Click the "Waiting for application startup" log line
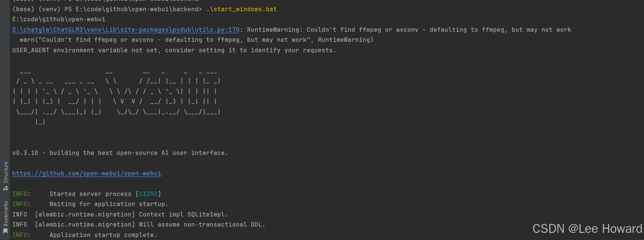This screenshot has width=644, height=240. [x=109, y=204]
